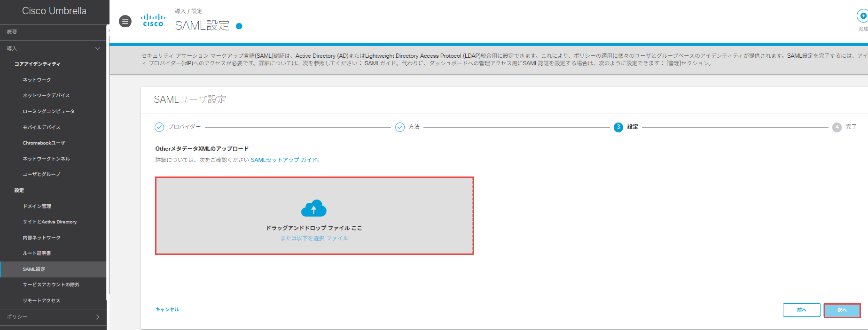Click the hamburger menu icon
This screenshot has width=868, height=330.
(x=125, y=22)
